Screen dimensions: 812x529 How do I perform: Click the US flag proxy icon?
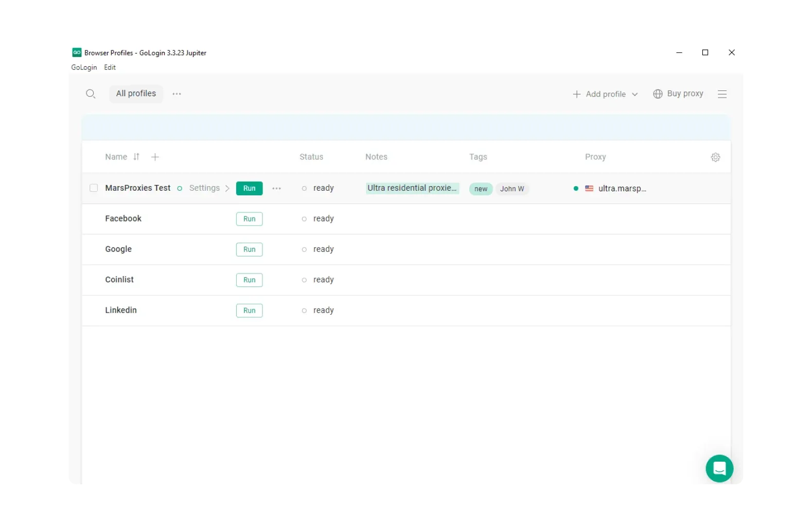point(589,189)
